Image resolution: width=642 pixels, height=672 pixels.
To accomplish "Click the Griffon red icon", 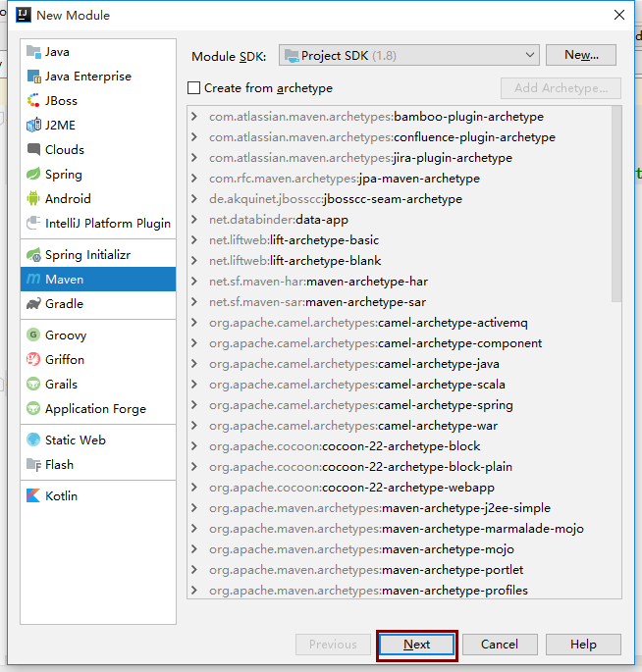I will click(33, 359).
